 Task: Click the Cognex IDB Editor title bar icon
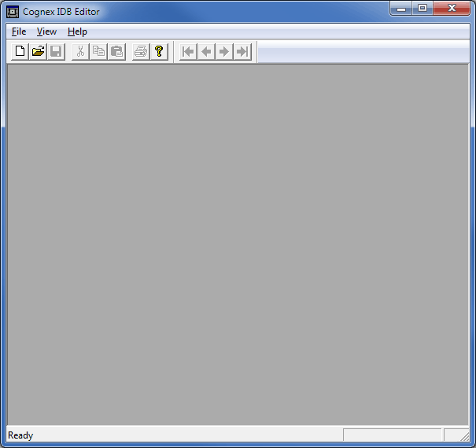click(x=13, y=12)
